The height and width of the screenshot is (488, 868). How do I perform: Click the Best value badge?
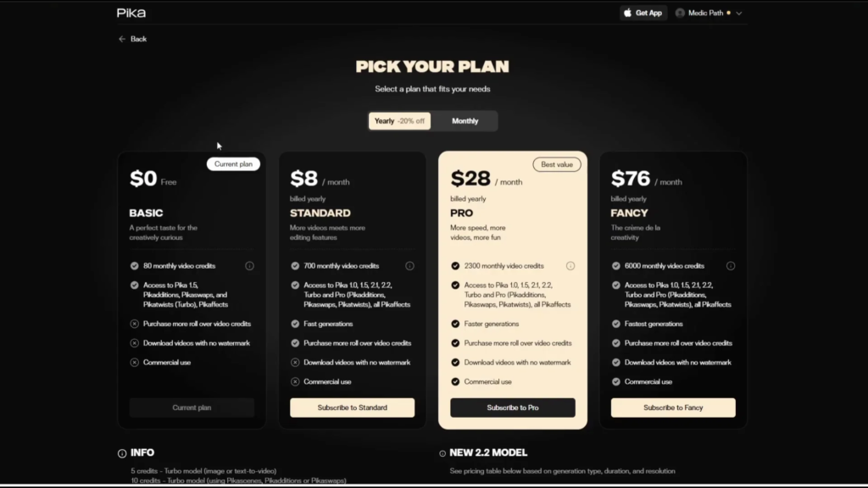[x=557, y=164]
